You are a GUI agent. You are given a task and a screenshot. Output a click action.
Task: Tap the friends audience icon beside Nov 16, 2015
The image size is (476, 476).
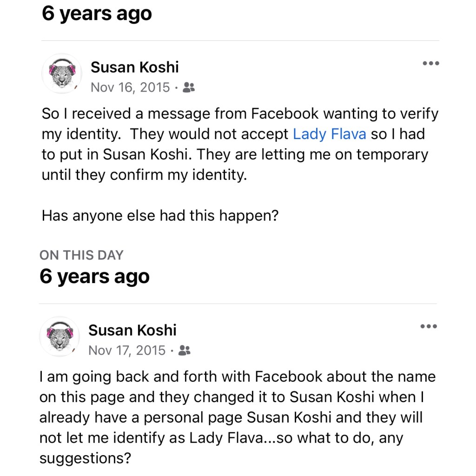tap(188, 87)
